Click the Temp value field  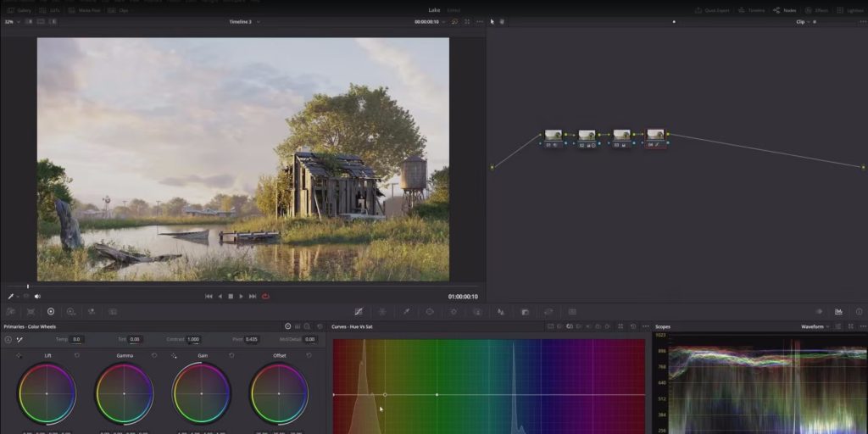pos(77,339)
